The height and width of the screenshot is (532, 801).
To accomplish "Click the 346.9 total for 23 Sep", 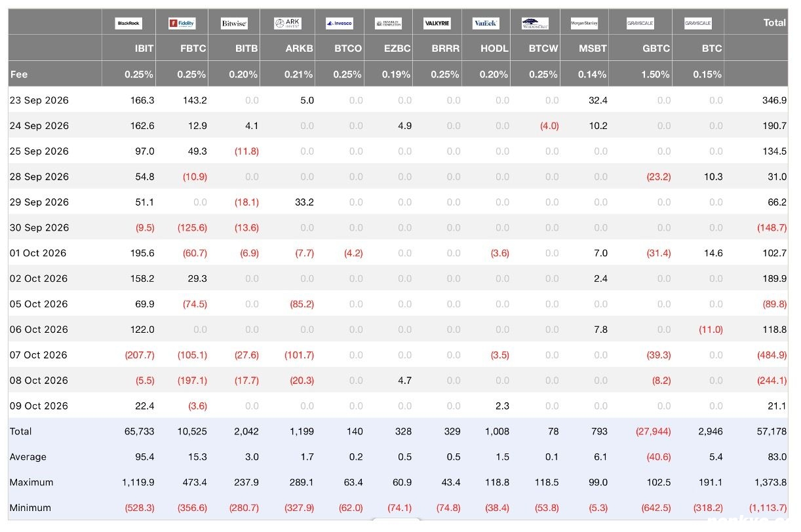I will [775, 100].
